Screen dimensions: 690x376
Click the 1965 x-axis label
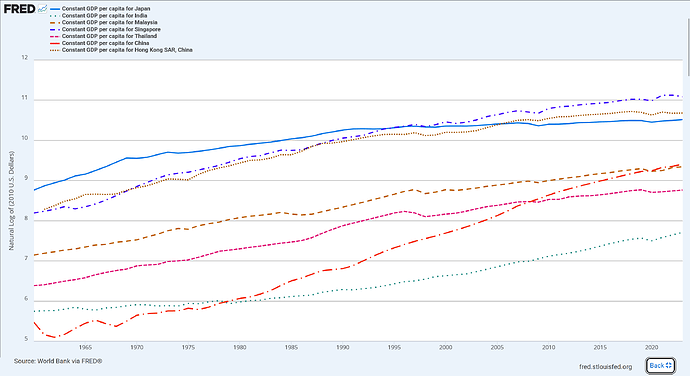point(85,347)
